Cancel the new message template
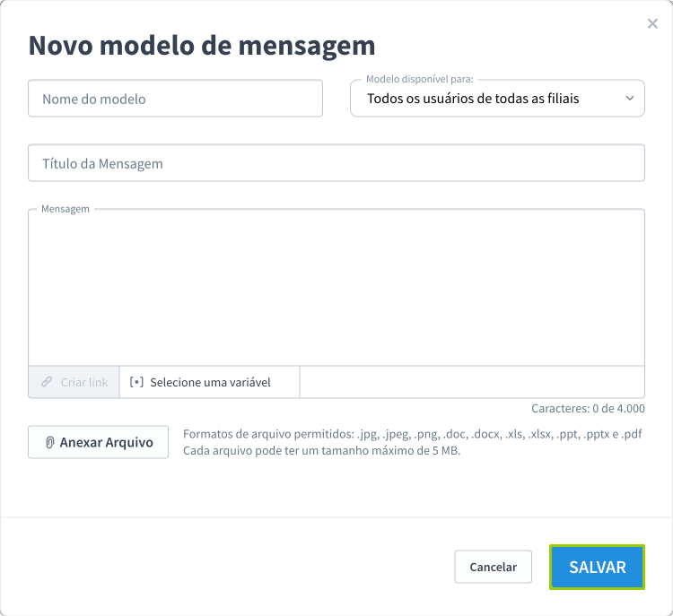 pos(493,567)
